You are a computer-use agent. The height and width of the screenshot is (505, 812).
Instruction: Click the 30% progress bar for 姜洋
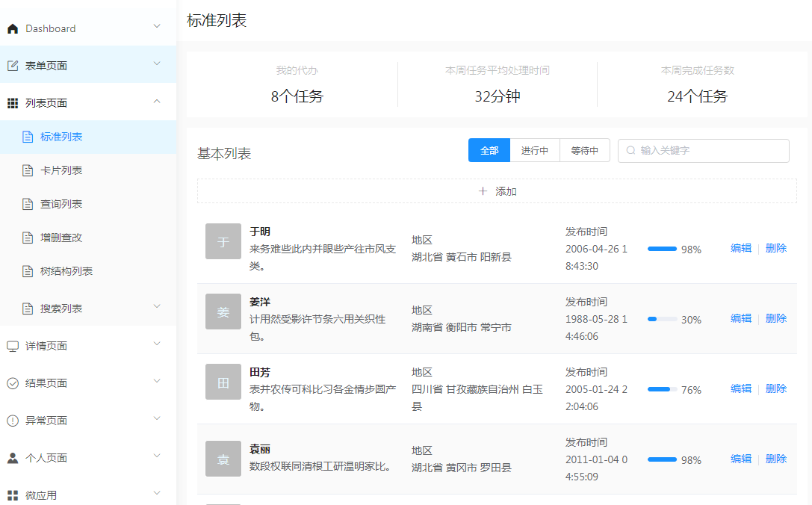(662, 319)
